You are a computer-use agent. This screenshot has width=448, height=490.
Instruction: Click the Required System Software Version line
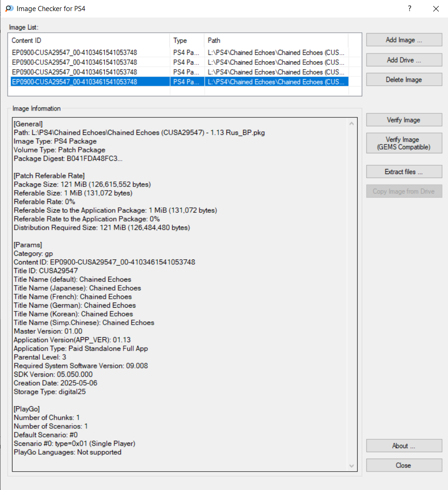tap(81, 366)
